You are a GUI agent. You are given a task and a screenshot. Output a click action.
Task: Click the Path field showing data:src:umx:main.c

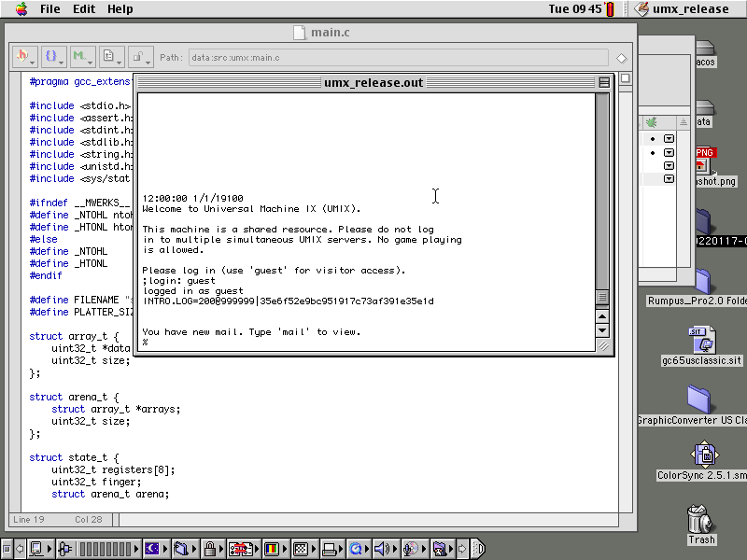[399, 58]
